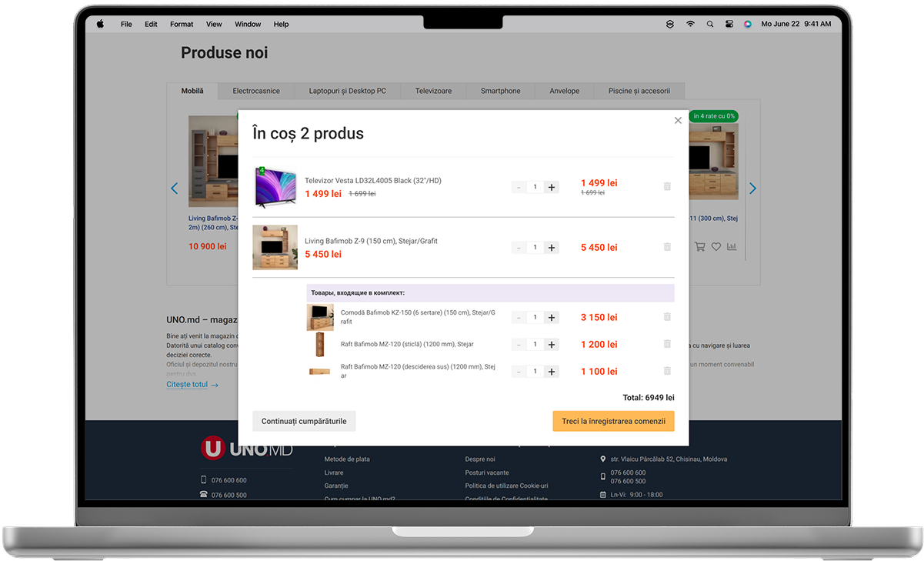The height and width of the screenshot is (561, 924).
Task: Click the Televizor Vesta product thumbnail
Action: pos(275,187)
